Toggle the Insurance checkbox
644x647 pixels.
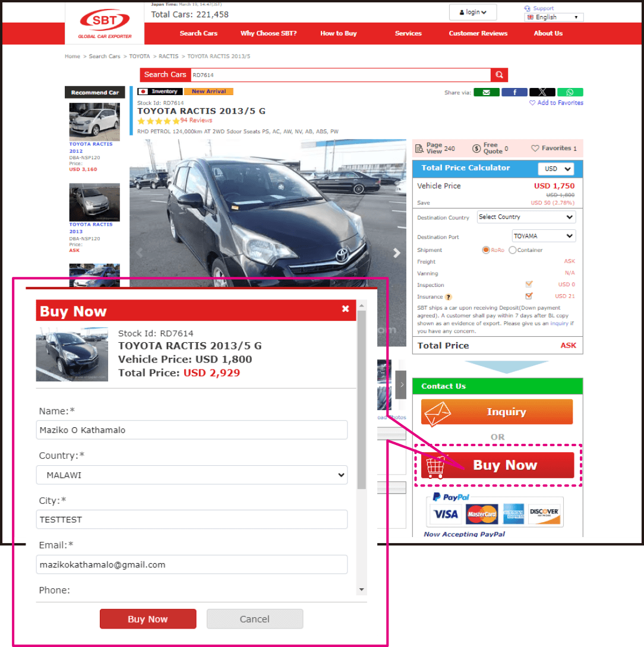(x=529, y=296)
